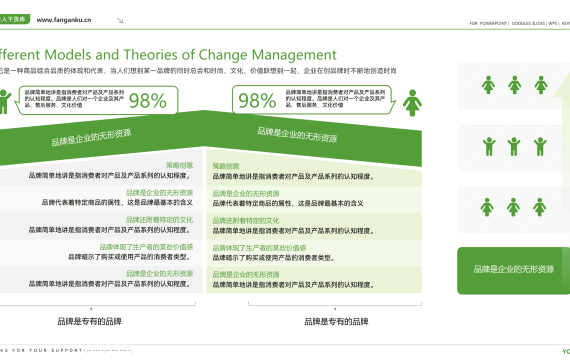Select the first man icon with raised arms
The image size is (570, 360).
tap(489, 147)
